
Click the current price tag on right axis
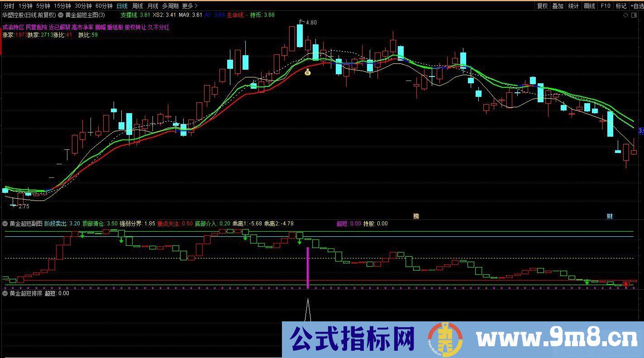[x=641, y=131]
